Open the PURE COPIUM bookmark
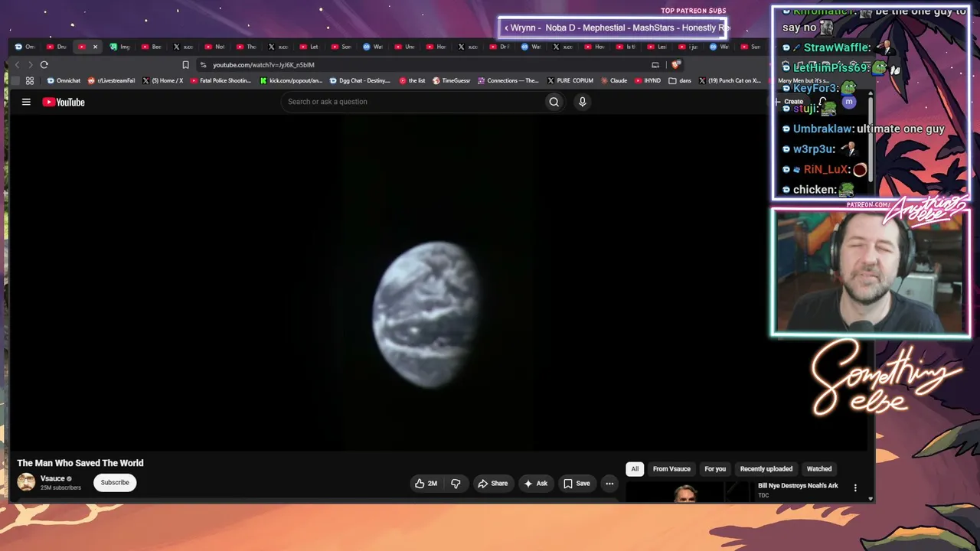 570,80
